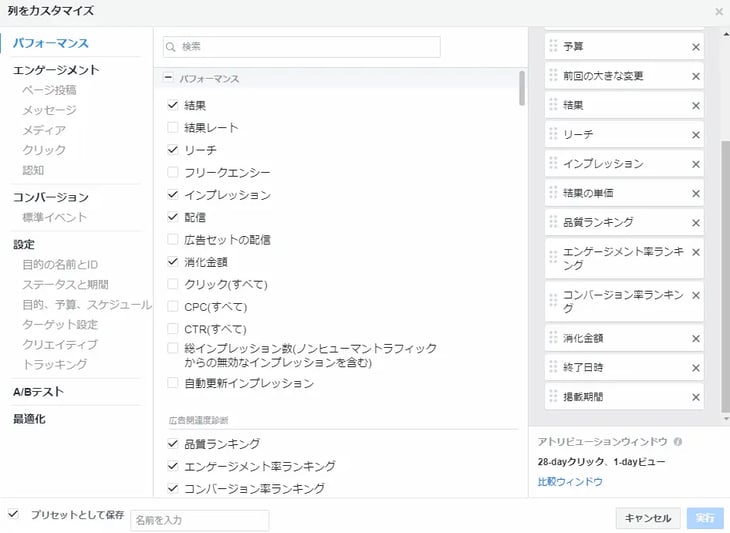Click the drag handle beside 終了日時
The height and width of the screenshot is (533, 730).
[553, 367]
